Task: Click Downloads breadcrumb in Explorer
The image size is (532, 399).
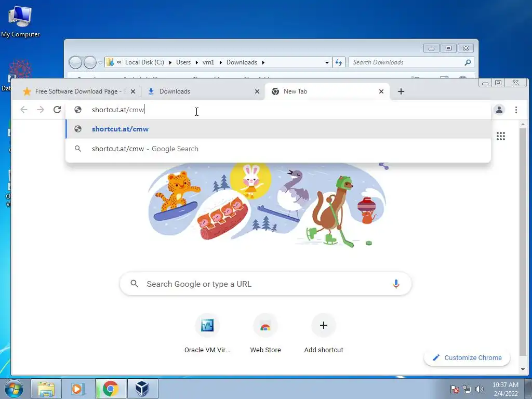Action: 242,62
